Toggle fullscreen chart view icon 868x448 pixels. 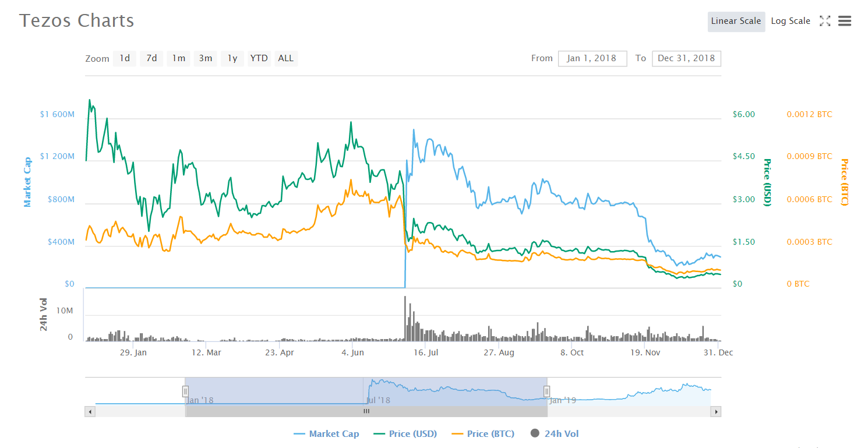pos(825,21)
